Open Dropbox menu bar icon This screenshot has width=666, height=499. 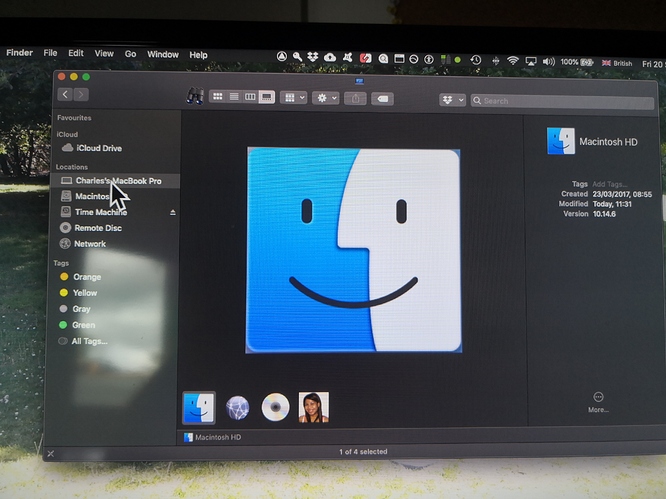pyautogui.click(x=313, y=57)
